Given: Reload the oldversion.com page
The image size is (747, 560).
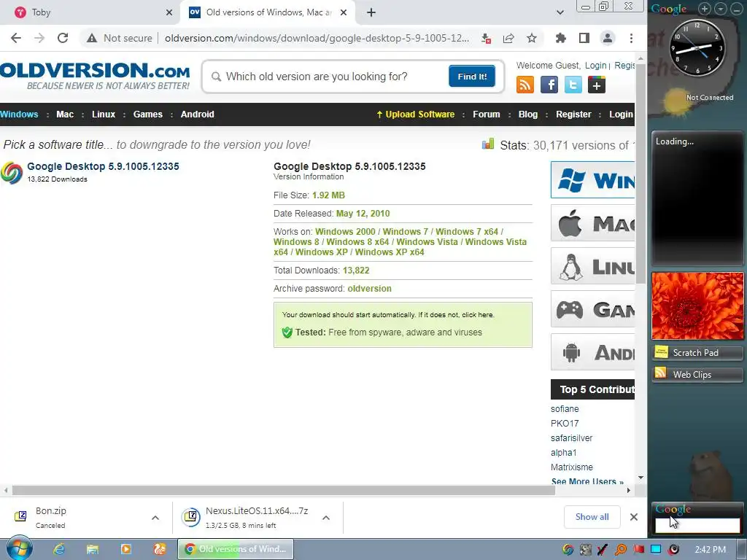Looking at the screenshot, I should (x=63, y=38).
